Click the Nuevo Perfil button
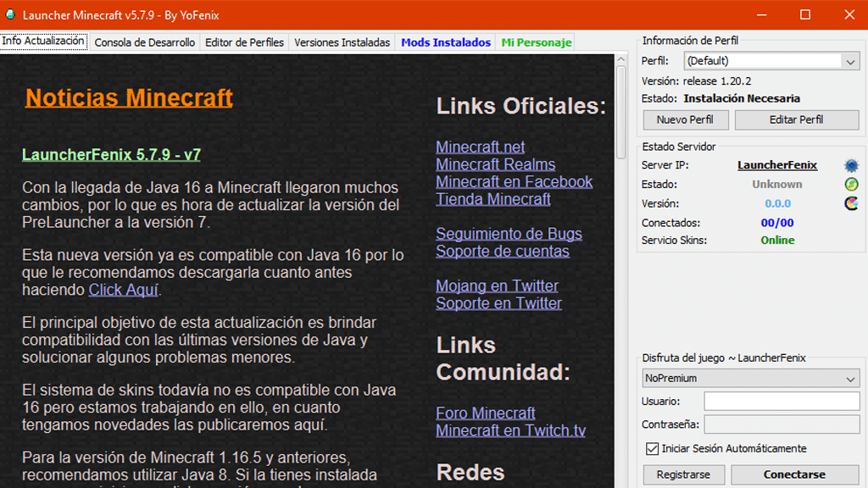The image size is (868, 488). 685,119
